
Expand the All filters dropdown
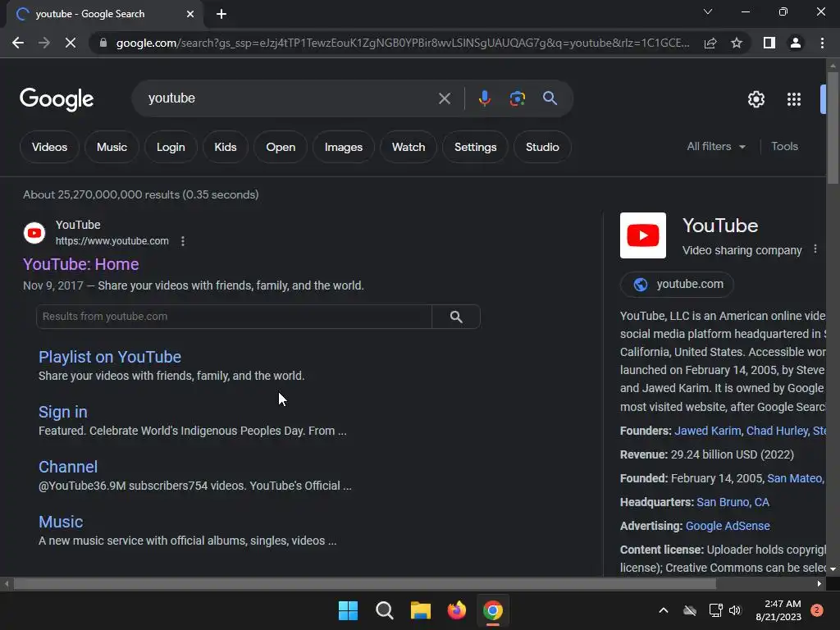716,146
